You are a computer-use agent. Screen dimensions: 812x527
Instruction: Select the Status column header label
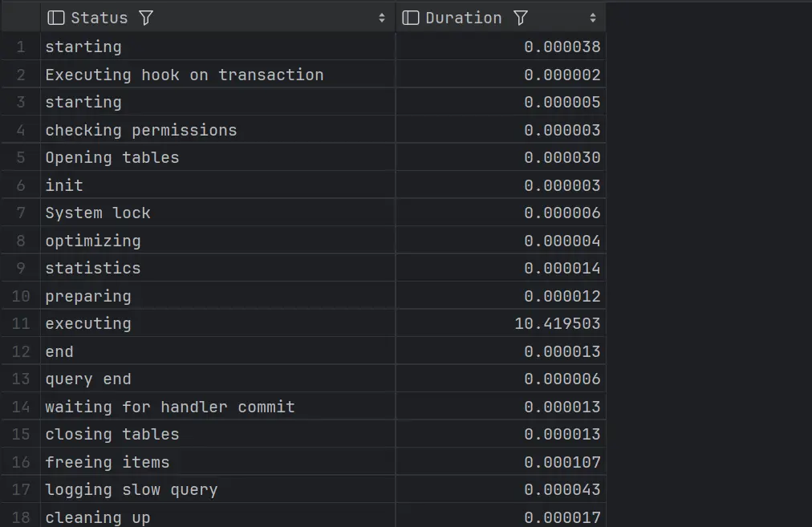point(99,18)
